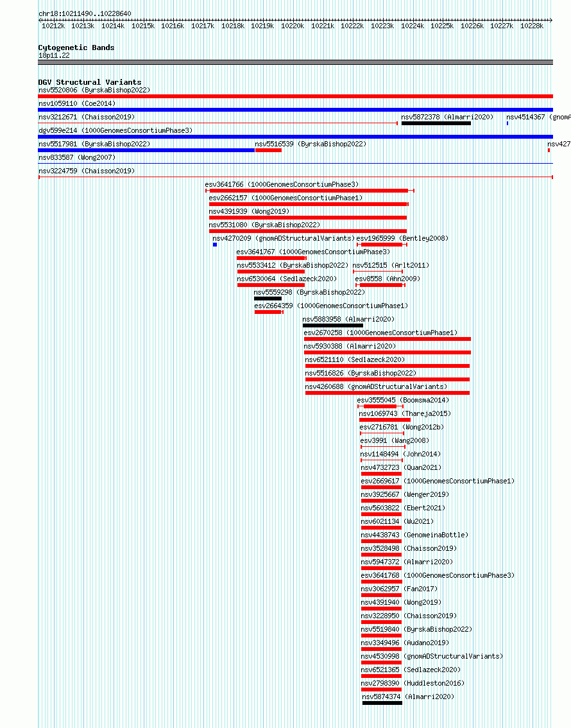The width and height of the screenshot is (571, 728).
Task: Click nsv833587 (Wong2007) variant label
Action: coord(77,157)
